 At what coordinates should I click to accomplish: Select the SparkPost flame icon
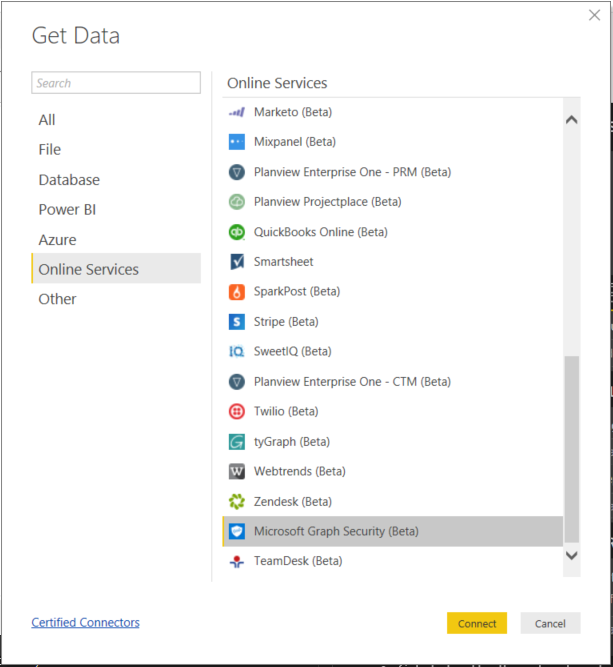pyautogui.click(x=237, y=292)
